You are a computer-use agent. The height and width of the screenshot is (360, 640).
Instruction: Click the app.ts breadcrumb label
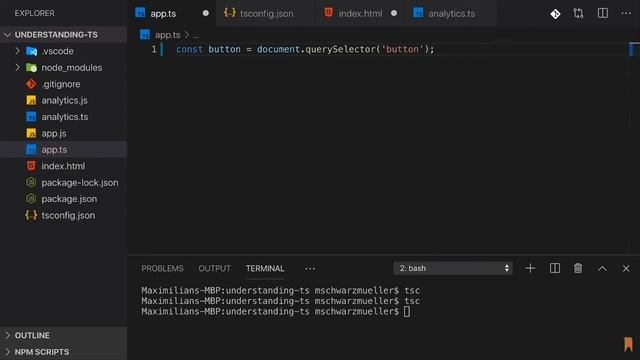tap(167, 35)
